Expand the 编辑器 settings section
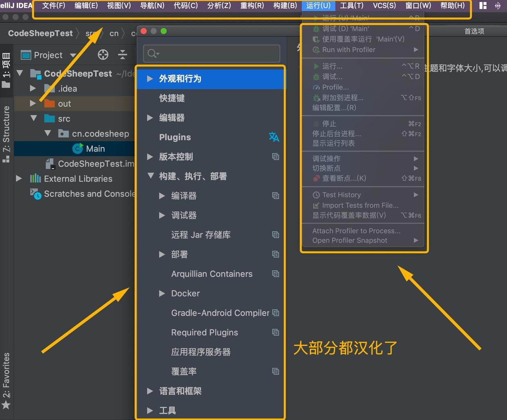507x420 pixels. coord(150,118)
